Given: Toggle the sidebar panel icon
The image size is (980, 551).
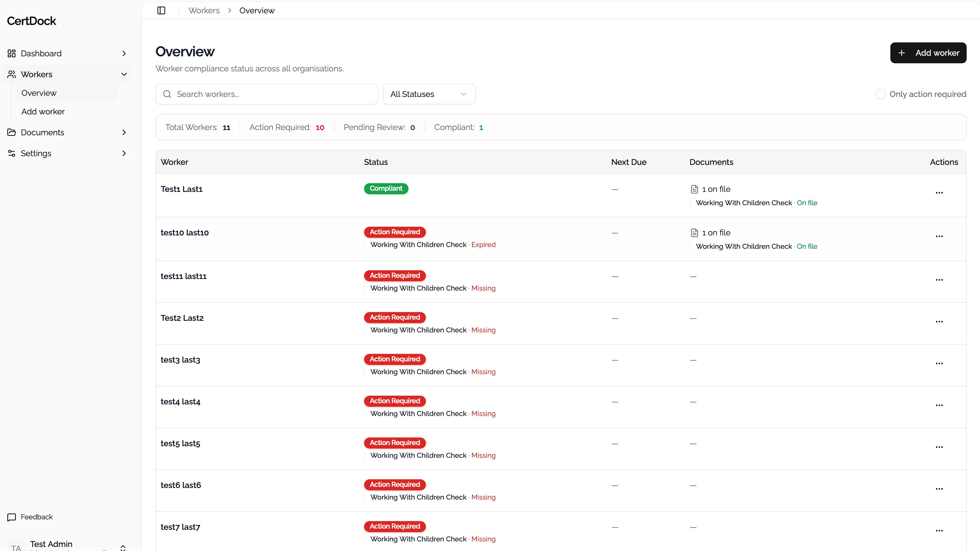Looking at the screenshot, I should click(161, 10).
